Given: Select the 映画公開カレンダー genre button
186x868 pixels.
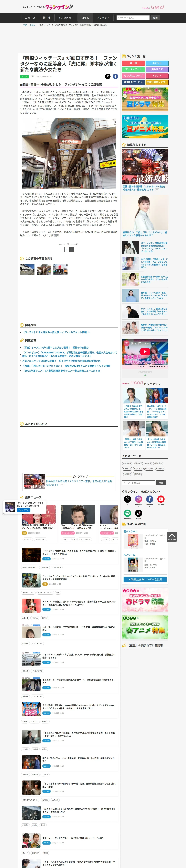Looking at the screenshot, I should (157, 82).
